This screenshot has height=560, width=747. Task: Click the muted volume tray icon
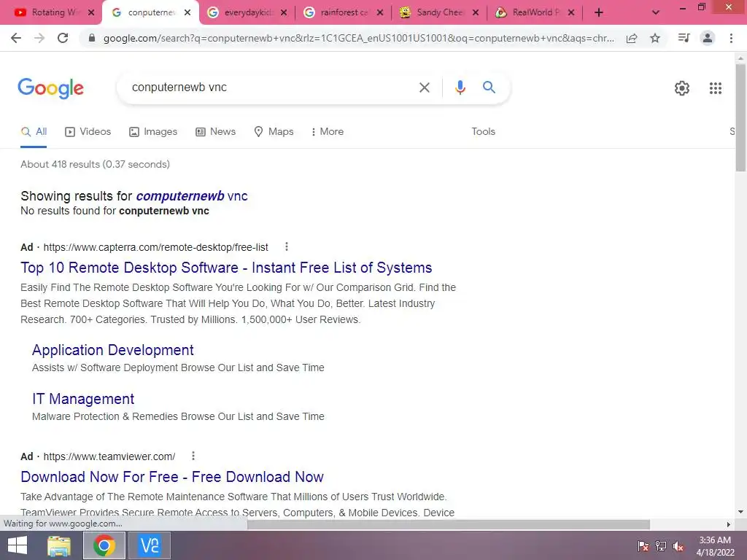tap(678, 546)
